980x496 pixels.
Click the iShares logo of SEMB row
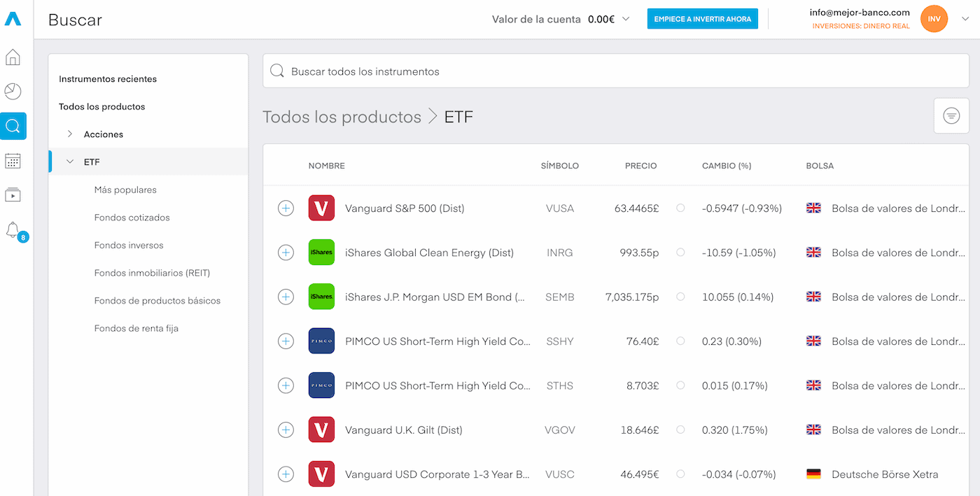321,297
